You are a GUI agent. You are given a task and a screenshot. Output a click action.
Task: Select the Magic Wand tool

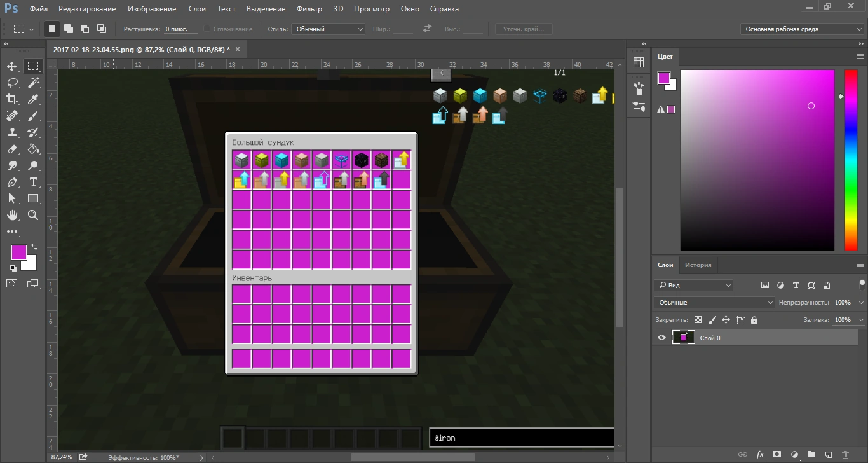(33, 83)
